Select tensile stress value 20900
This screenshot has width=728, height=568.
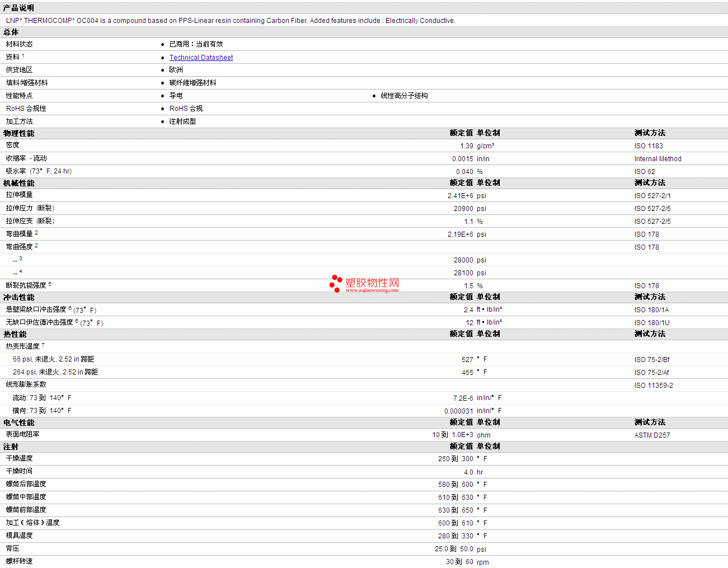point(463,209)
